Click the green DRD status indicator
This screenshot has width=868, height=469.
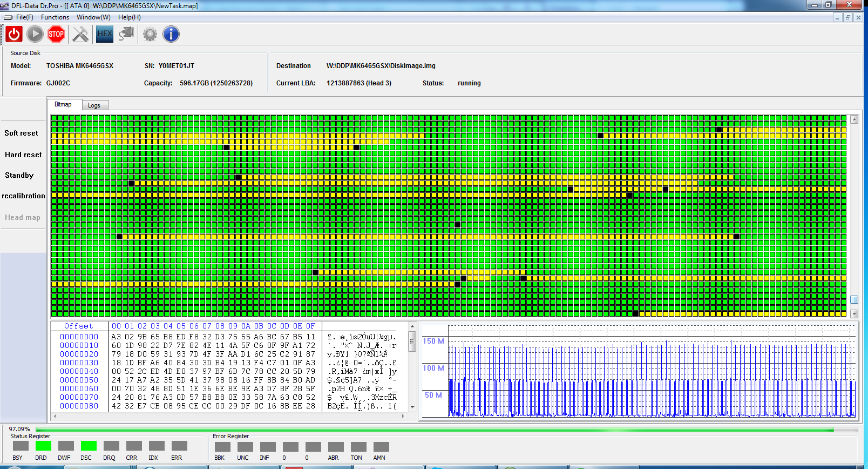(x=43, y=446)
